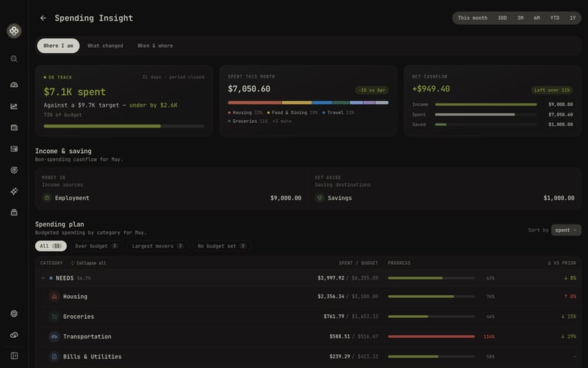Go back using the arrow beside Spending Insight
The image size is (588, 368).
(x=43, y=18)
